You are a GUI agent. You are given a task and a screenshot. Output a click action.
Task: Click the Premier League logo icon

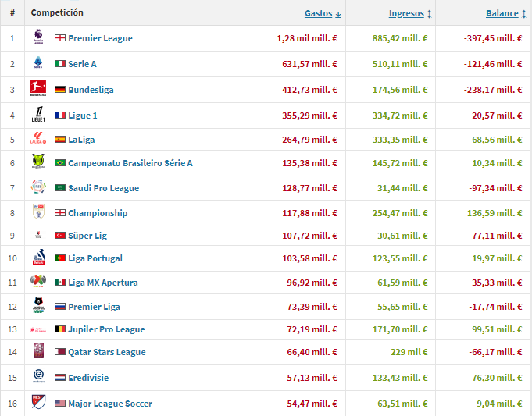[38, 37]
